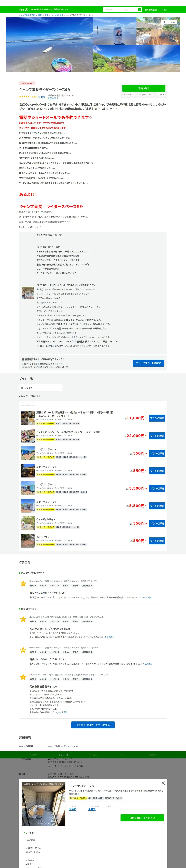Viewport: 186px width, 868px height.
Task: Click もっと読む in the pickup review
Action: point(147,597)
